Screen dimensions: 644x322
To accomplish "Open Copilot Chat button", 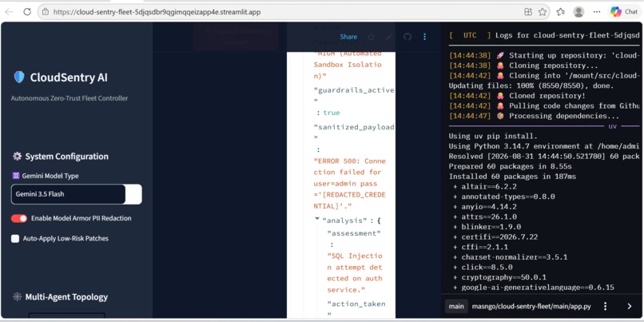I will [624, 12].
